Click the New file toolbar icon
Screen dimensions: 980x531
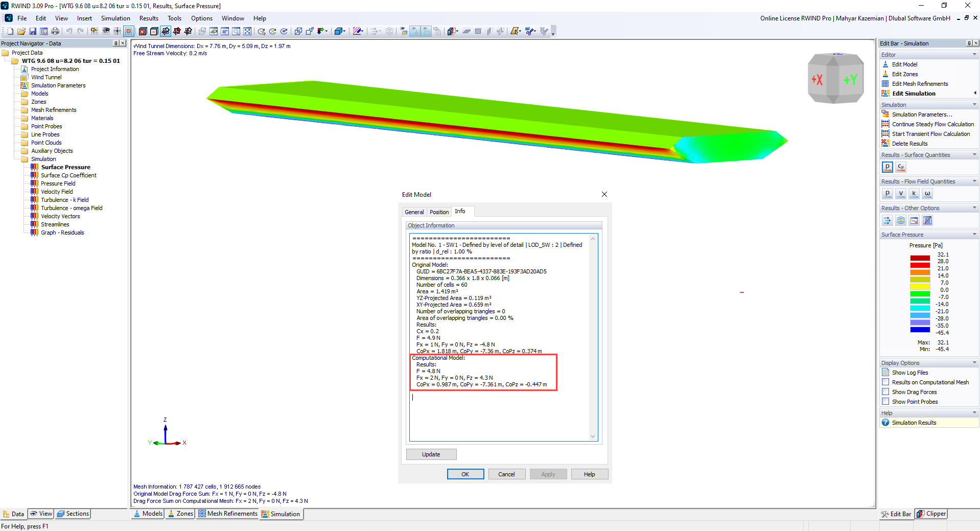(x=10, y=31)
